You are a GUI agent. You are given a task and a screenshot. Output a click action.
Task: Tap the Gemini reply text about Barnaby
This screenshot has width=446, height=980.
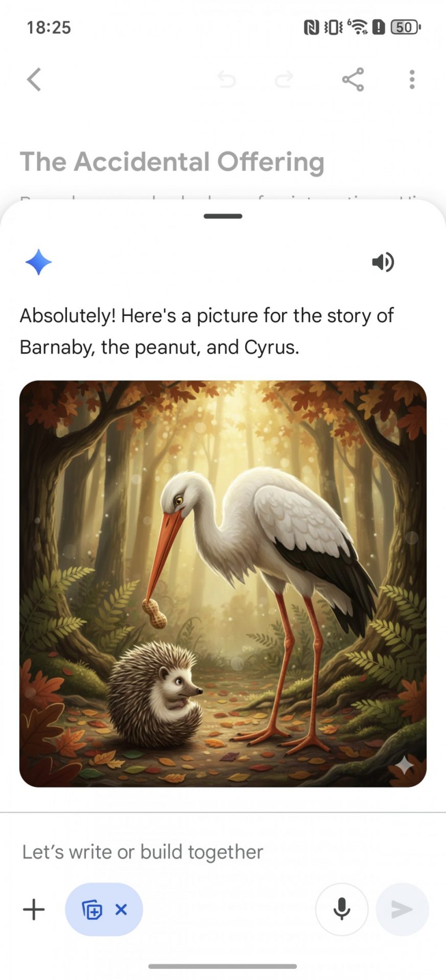click(206, 331)
